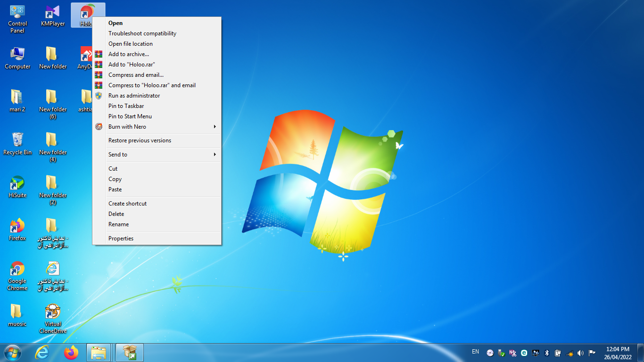Choose Compress to "Holoo.rar" and email
This screenshot has height=362, width=644.
click(157, 85)
